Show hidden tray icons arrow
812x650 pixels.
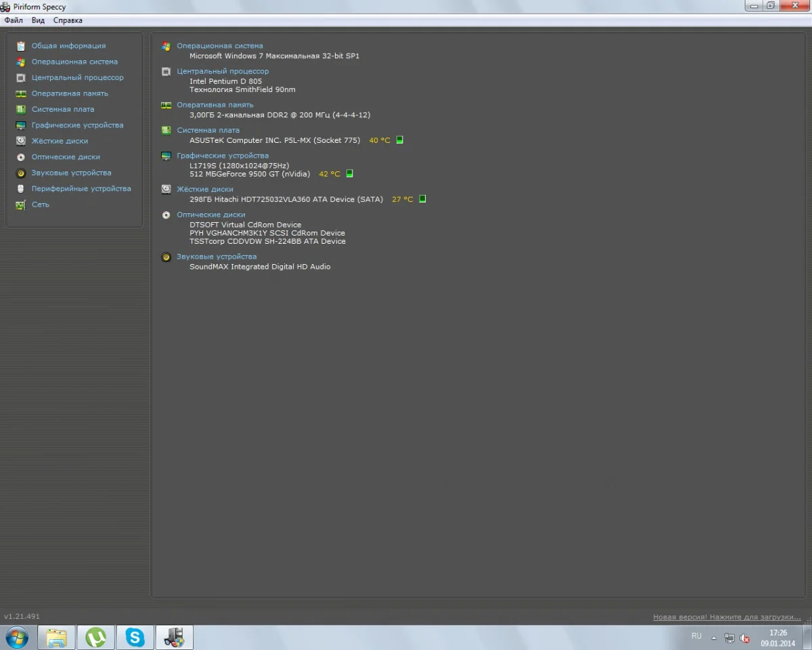click(x=713, y=638)
